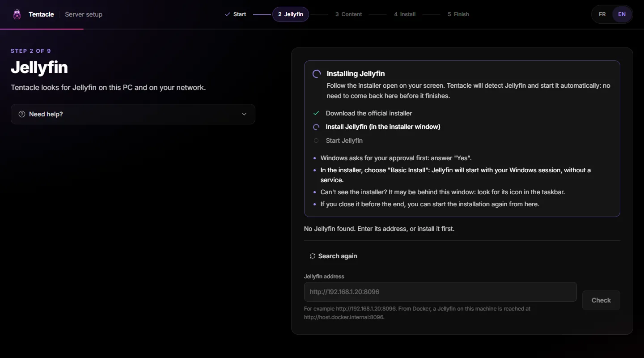
Task: Select the EN language option
Action: 622,14
